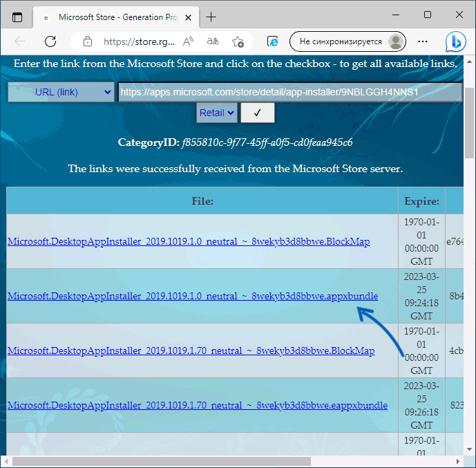Expand the URL (link) type dropdown
Image resolution: width=476 pixels, height=468 pixels.
click(61, 92)
